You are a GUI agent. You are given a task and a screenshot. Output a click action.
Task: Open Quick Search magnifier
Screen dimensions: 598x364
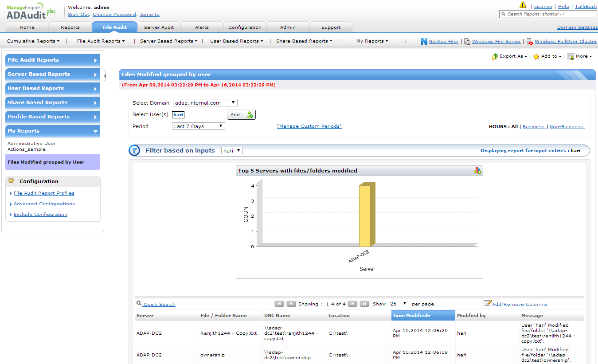coord(139,304)
